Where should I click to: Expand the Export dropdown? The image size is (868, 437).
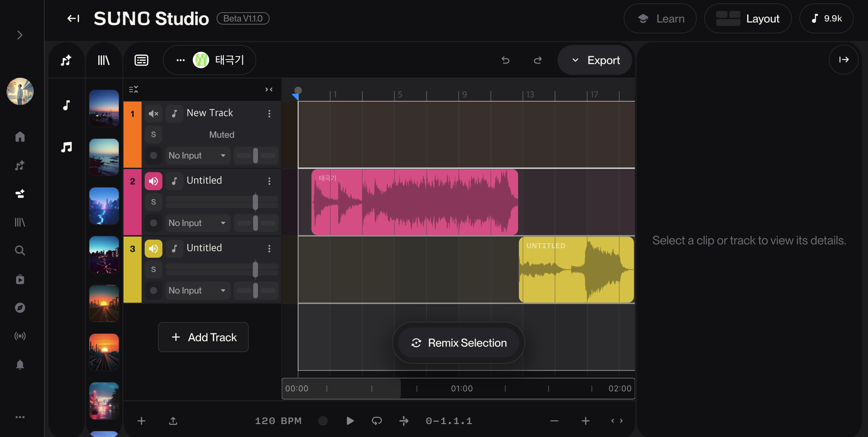click(x=595, y=60)
